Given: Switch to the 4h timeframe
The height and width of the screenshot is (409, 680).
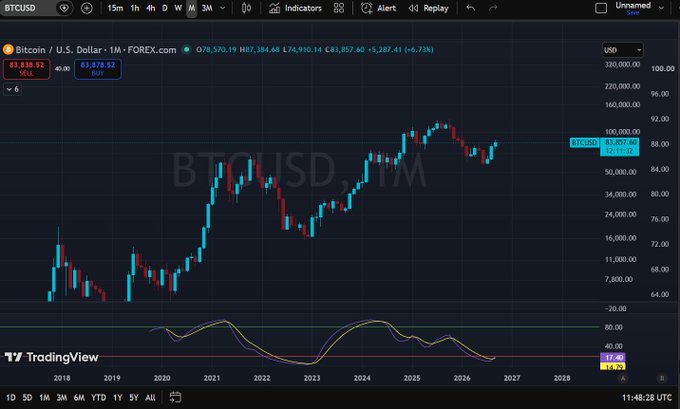Looking at the screenshot, I should (x=150, y=8).
